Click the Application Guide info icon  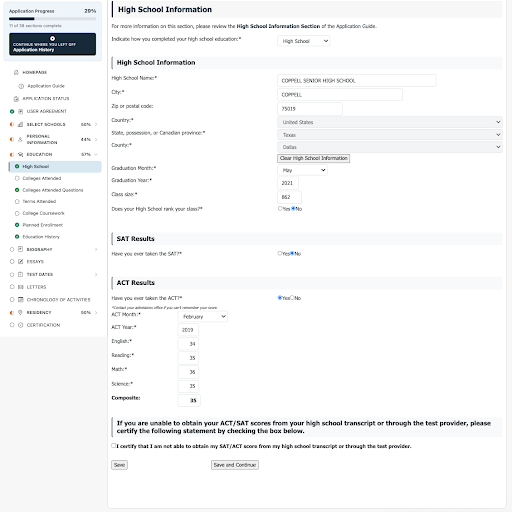(x=21, y=86)
